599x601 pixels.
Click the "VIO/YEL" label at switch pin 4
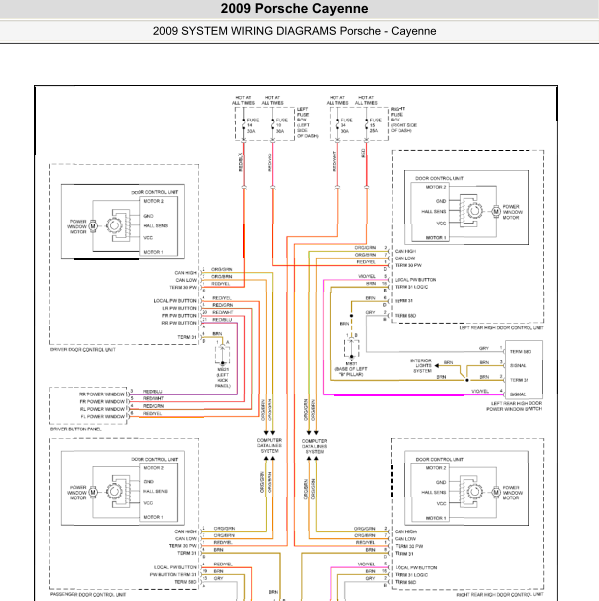pyautogui.click(x=480, y=391)
